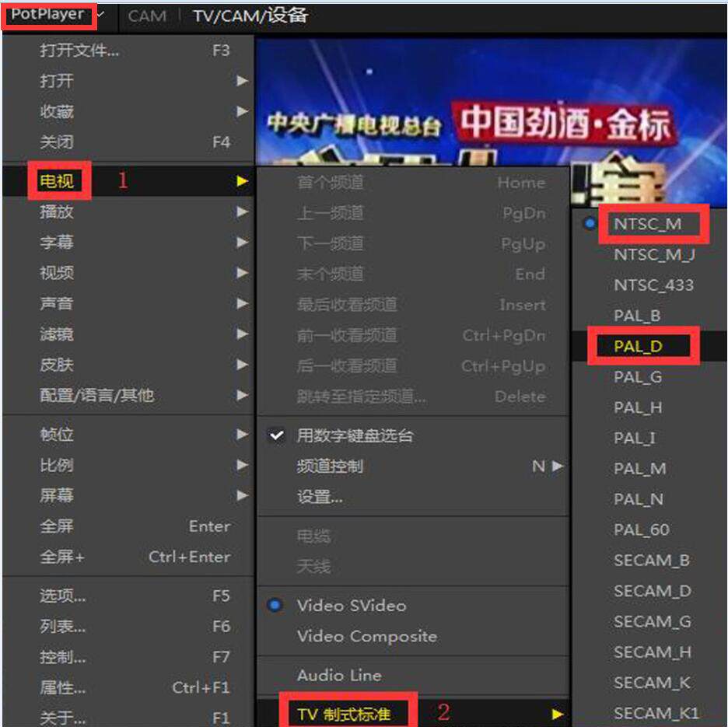The image size is (728, 727).
Task: Open the PotPlayer main menu button
Action: point(49,15)
